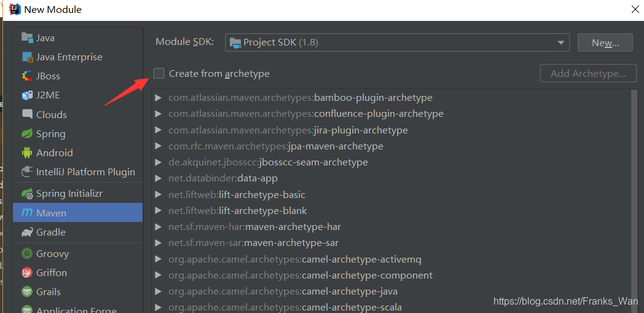
Task: Click the Spring leaf icon
Action: 27,133
